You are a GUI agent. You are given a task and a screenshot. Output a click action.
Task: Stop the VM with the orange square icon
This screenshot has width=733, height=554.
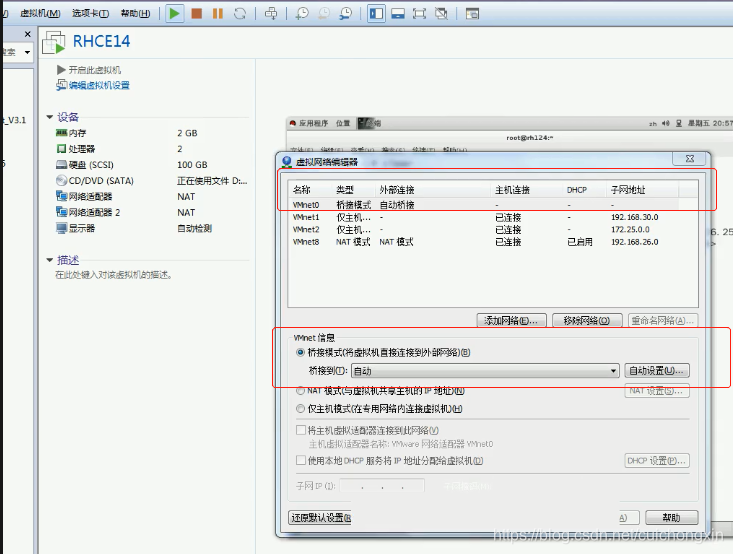coord(197,14)
